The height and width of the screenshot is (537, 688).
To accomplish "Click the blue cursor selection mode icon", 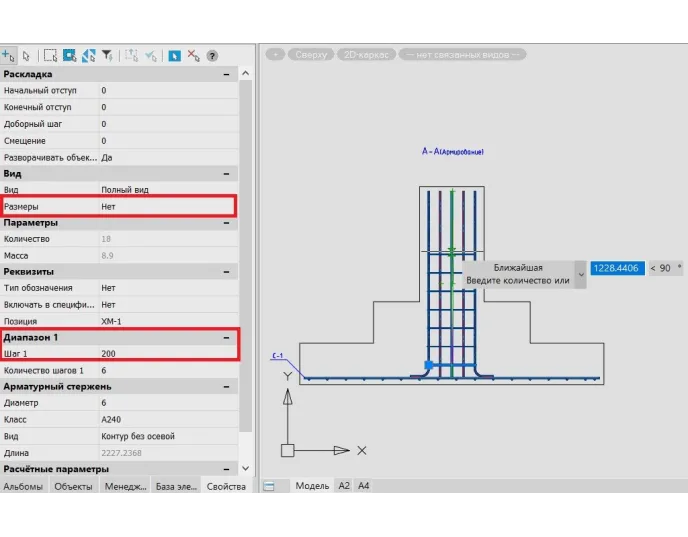I will pos(174,56).
